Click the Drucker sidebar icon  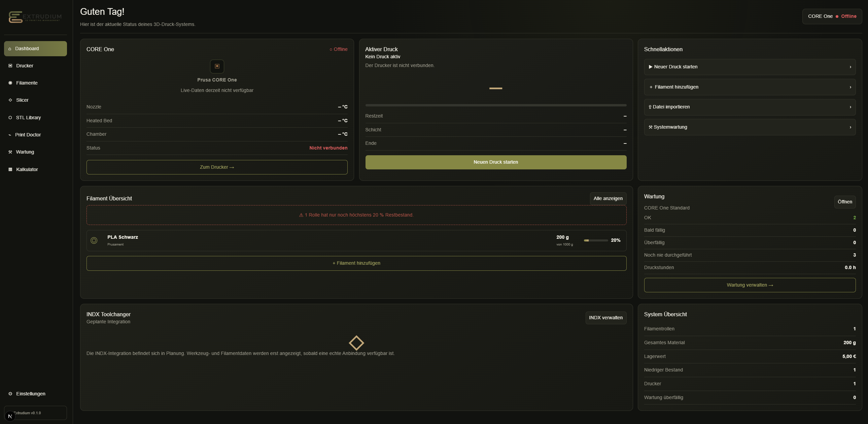(x=10, y=66)
